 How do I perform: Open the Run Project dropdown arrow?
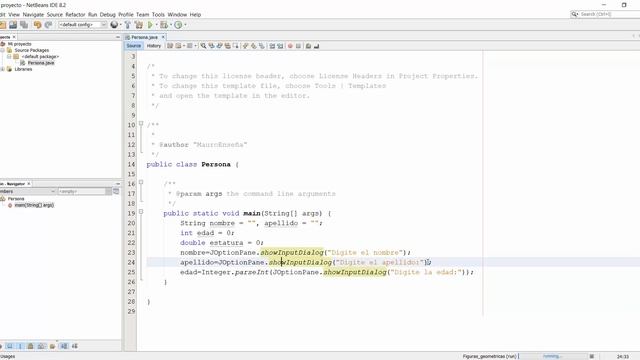[x=156, y=25]
